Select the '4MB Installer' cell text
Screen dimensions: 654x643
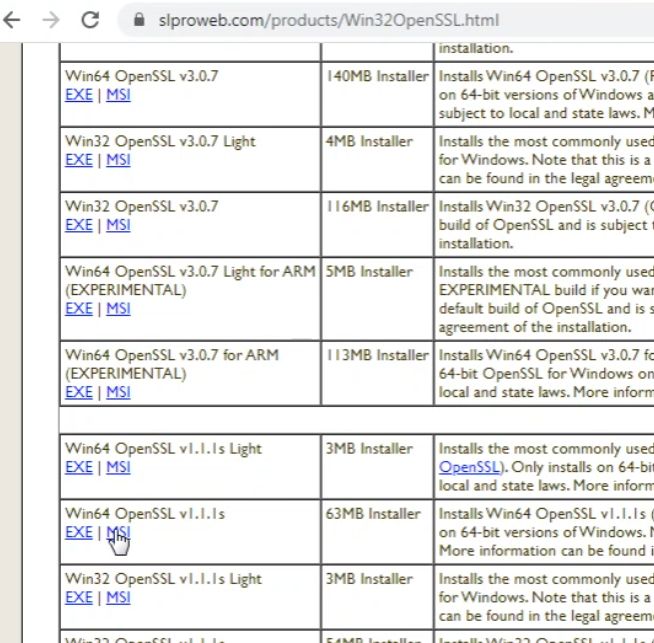point(369,141)
